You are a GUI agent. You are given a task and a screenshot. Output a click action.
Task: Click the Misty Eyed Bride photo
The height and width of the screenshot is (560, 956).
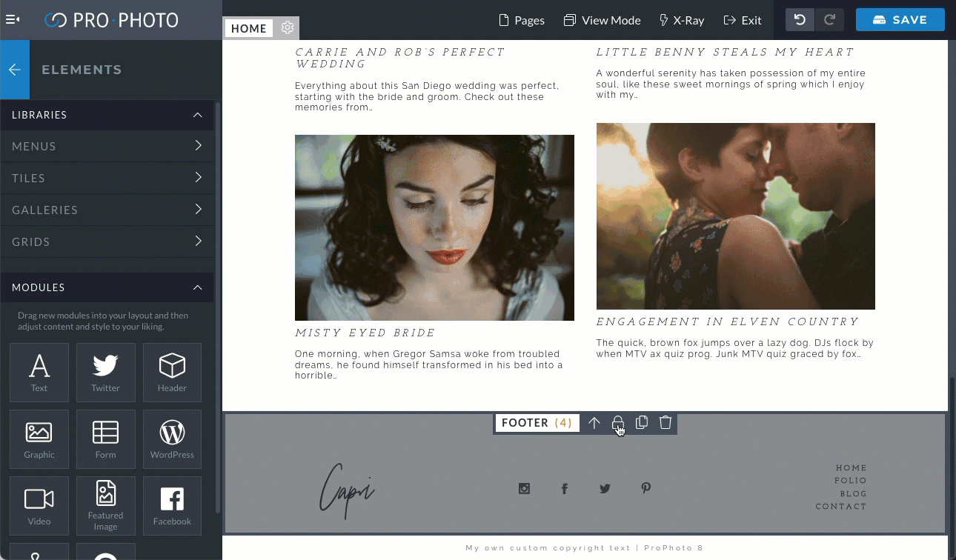click(434, 227)
